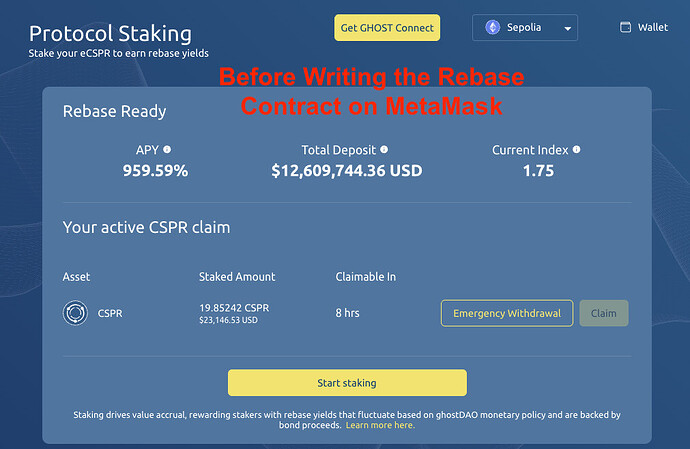690x449 pixels.
Task: Click the Staked Amount column header
Action: tap(237, 277)
